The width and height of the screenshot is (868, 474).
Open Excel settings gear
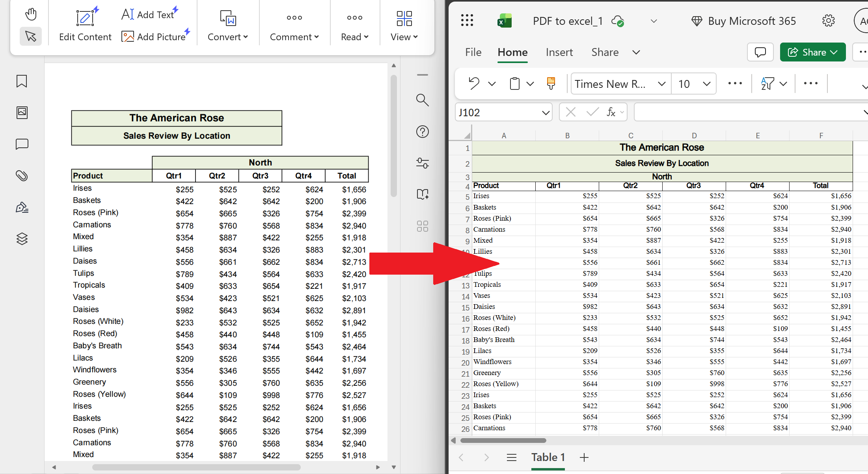coord(828,20)
